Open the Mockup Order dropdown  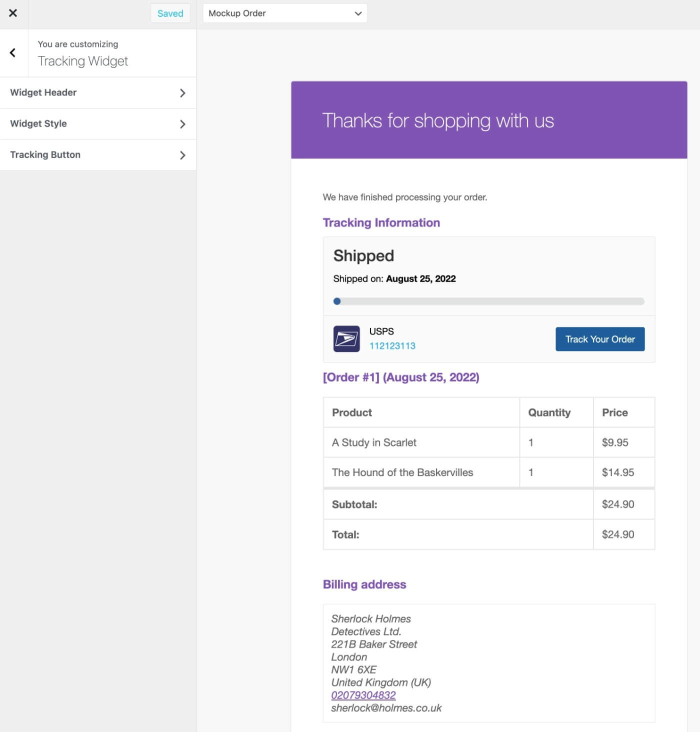point(285,13)
